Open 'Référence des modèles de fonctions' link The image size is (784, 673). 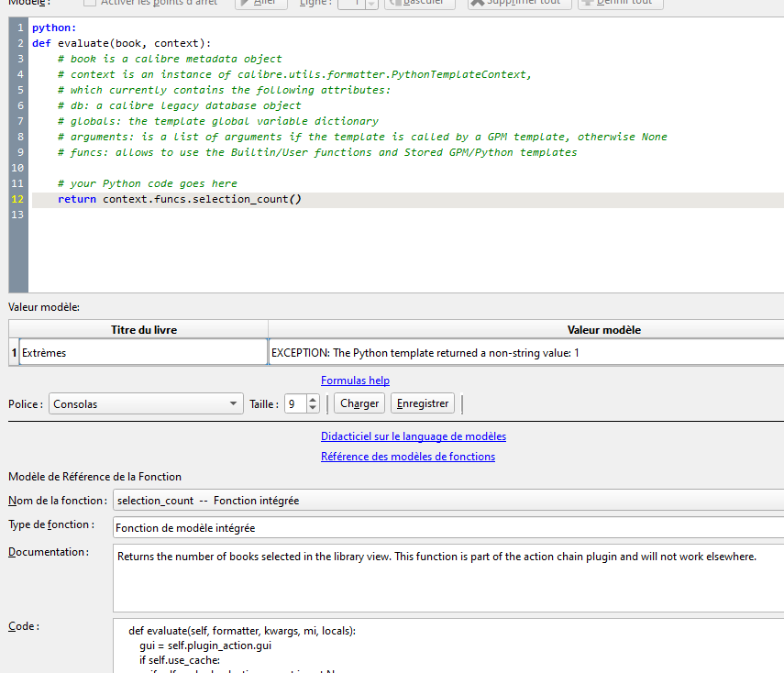(x=407, y=457)
